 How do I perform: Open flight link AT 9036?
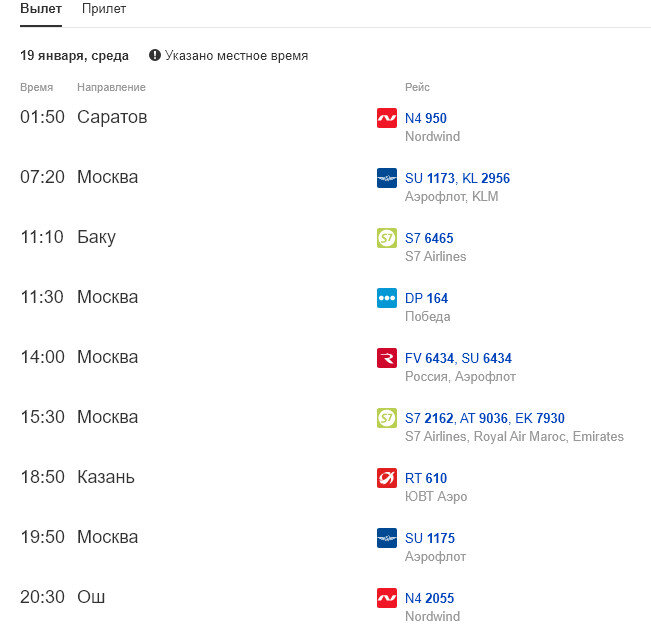click(x=484, y=418)
